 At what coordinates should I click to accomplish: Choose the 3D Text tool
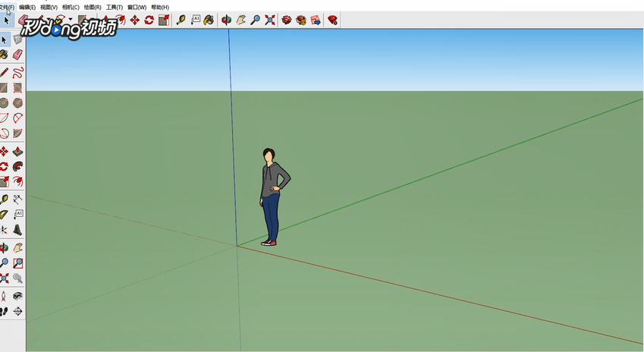click(x=17, y=230)
